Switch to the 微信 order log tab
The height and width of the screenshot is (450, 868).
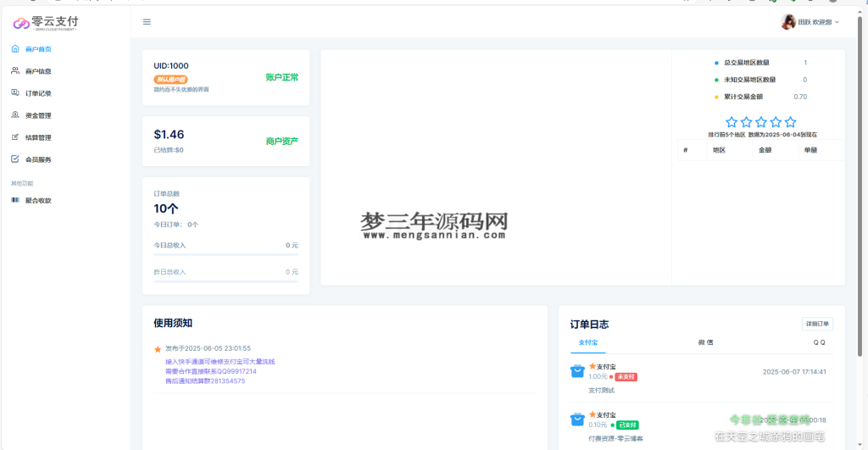(705, 342)
